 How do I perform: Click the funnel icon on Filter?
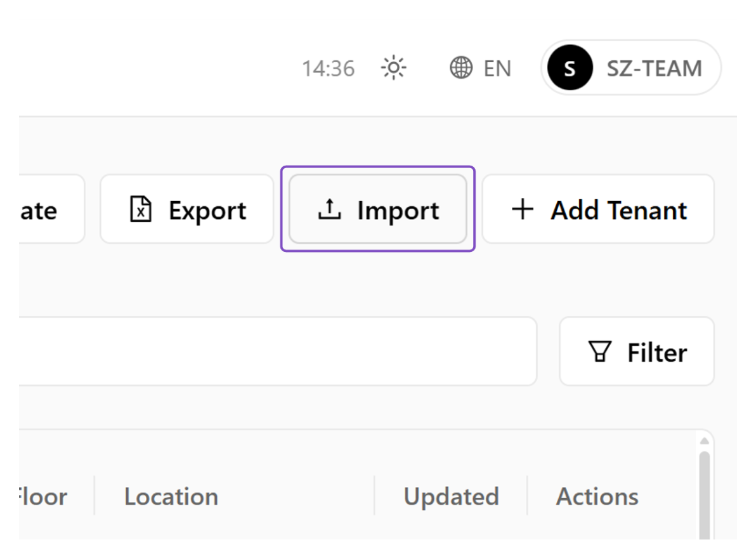click(x=600, y=351)
